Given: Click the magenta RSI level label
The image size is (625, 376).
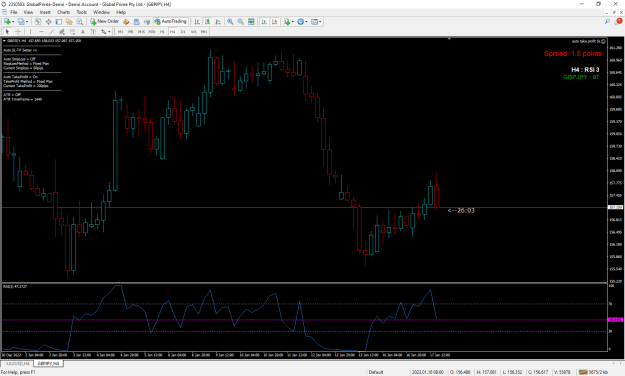Looking at the screenshot, I should pyautogui.click(x=615, y=320).
